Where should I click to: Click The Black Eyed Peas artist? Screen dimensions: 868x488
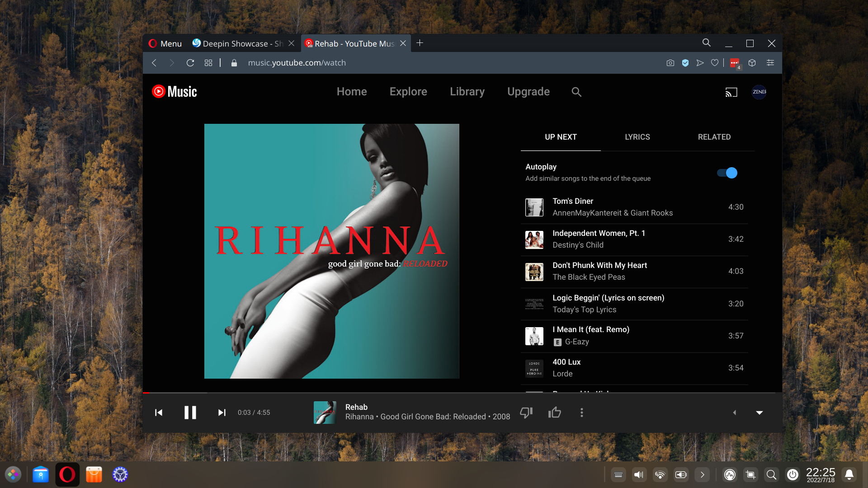click(x=589, y=277)
